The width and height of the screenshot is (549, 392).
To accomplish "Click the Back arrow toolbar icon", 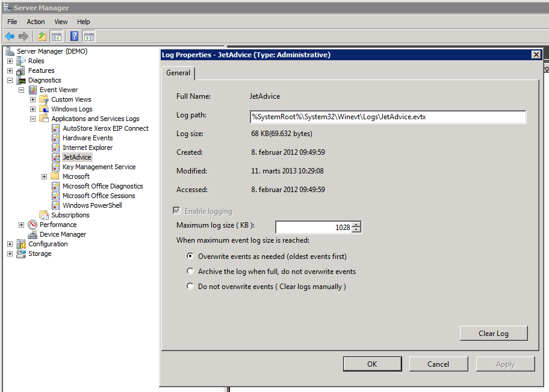I will 10,37.
